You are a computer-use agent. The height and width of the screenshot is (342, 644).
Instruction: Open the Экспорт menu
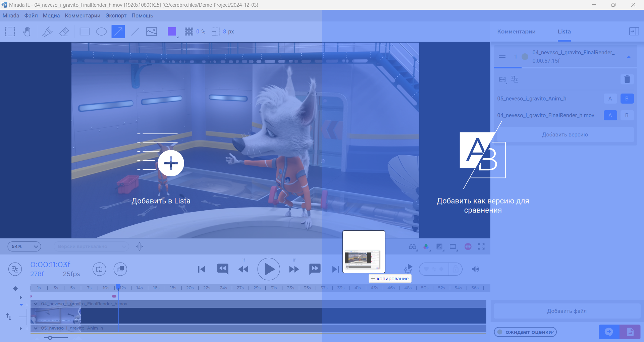116,15
